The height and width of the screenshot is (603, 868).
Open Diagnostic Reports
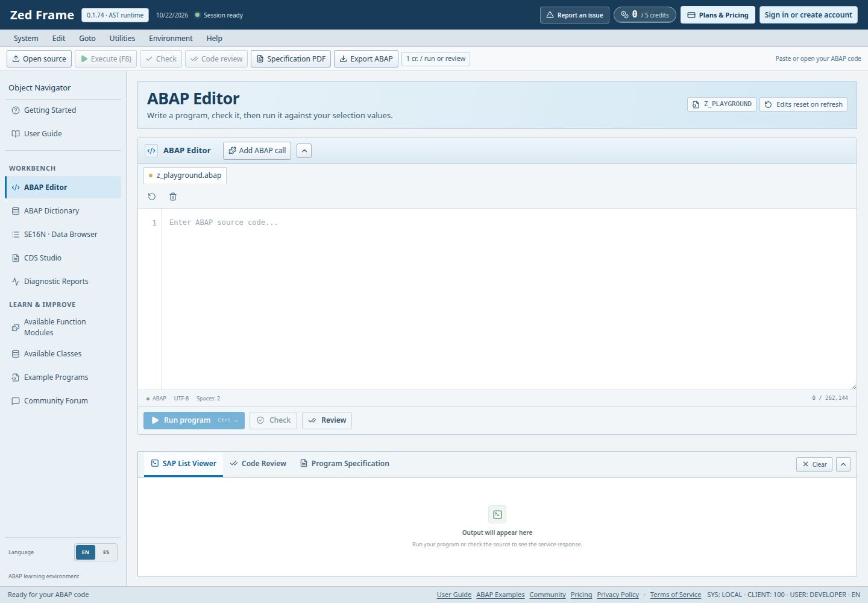[63, 282]
